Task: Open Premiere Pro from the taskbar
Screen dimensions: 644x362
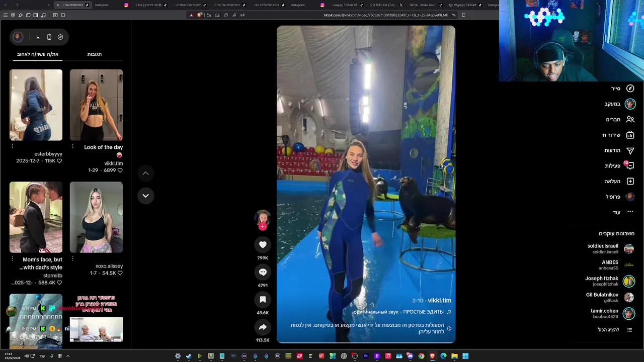Action: click(x=366, y=356)
